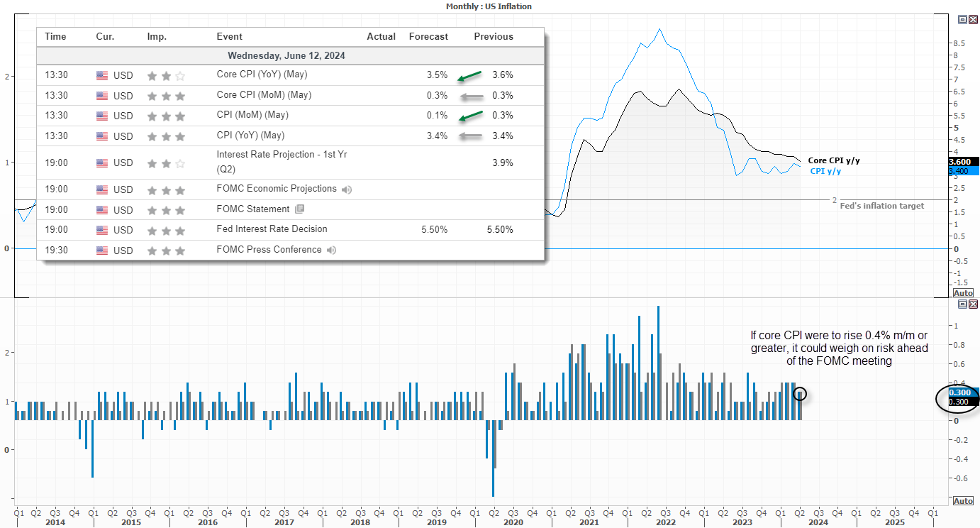Screen dimensions: 980x528
Task: Open the Core CPI (MoM) (May) event
Action: (x=264, y=95)
